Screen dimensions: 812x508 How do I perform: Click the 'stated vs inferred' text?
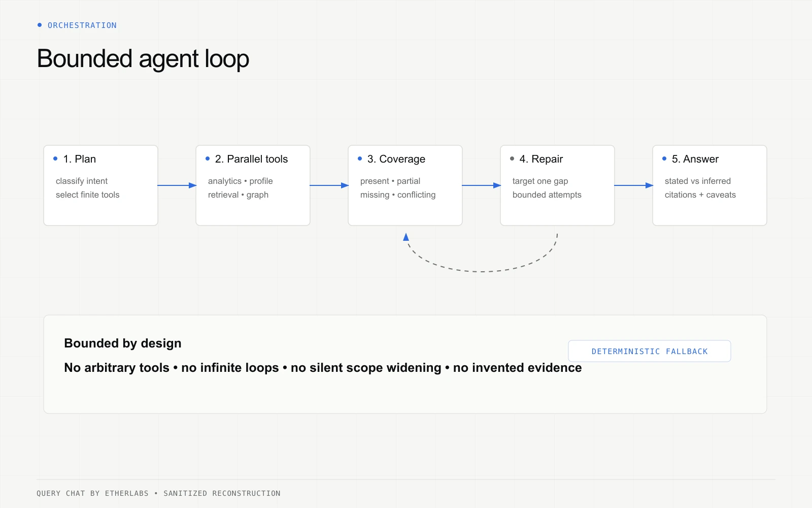pos(697,181)
